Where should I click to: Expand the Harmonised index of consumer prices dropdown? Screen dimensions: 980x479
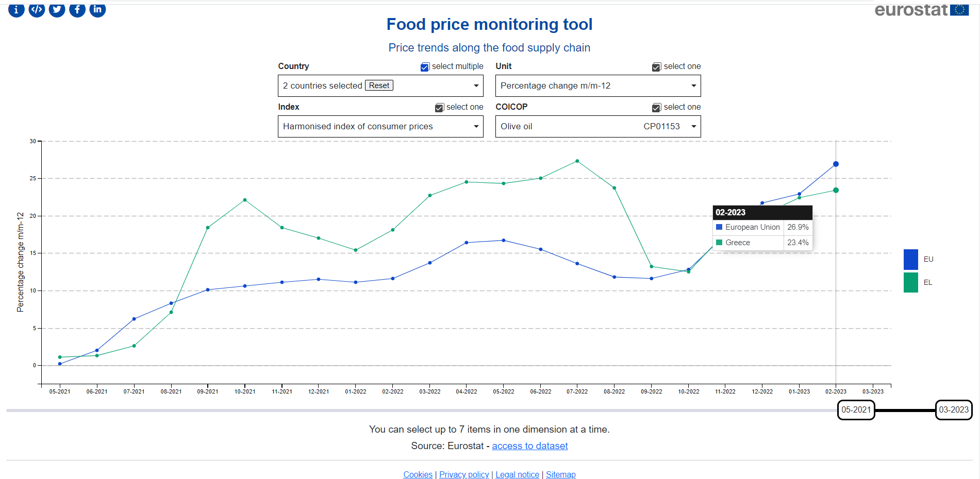coord(380,127)
